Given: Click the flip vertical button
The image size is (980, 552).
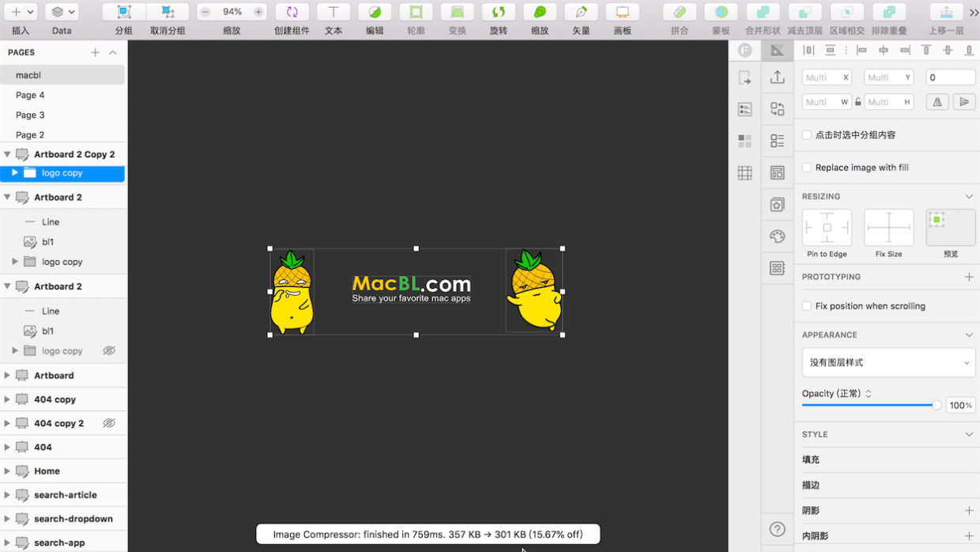Looking at the screenshot, I should point(963,102).
